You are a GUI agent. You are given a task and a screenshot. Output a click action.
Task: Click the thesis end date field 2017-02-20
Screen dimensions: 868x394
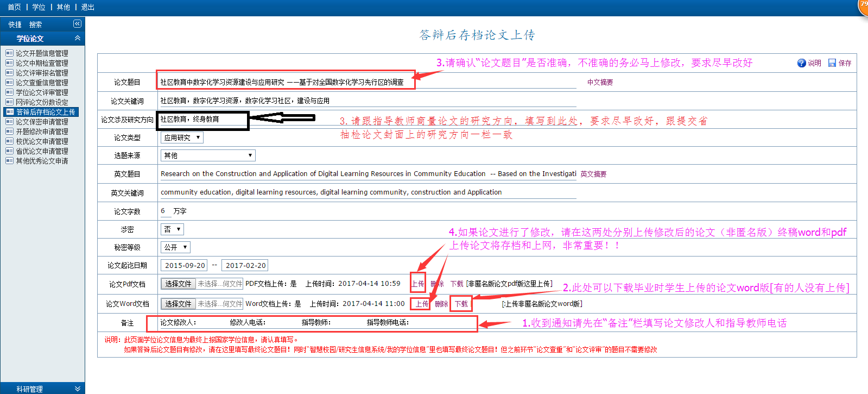245,265
